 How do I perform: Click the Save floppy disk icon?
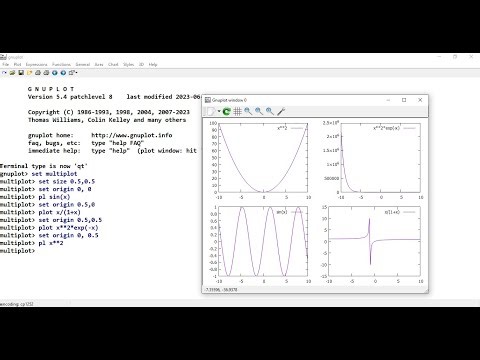[21, 72]
